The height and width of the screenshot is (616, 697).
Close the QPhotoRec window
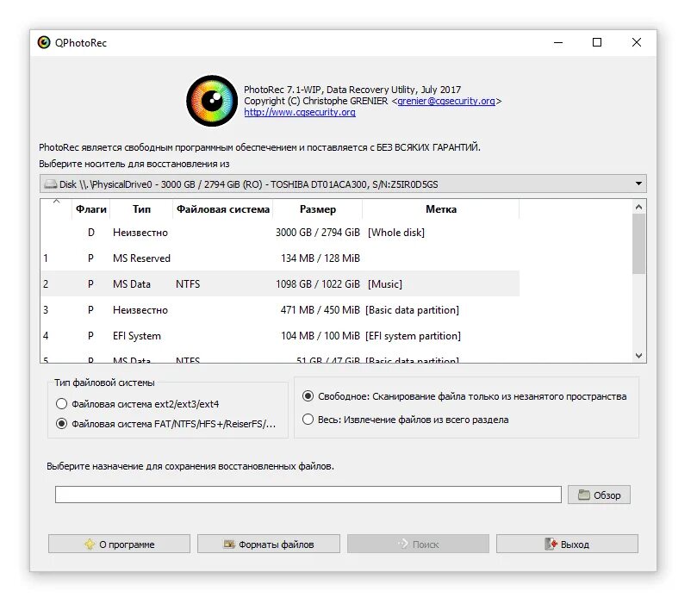coord(637,42)
